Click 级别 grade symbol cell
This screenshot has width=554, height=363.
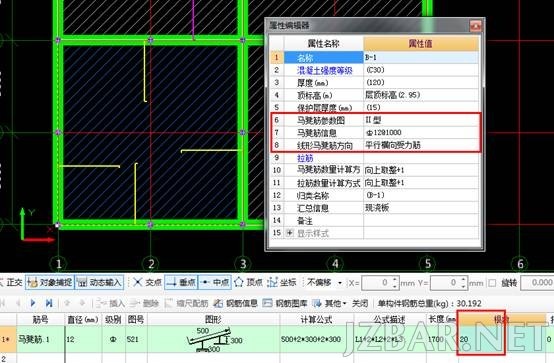[113, 339]
